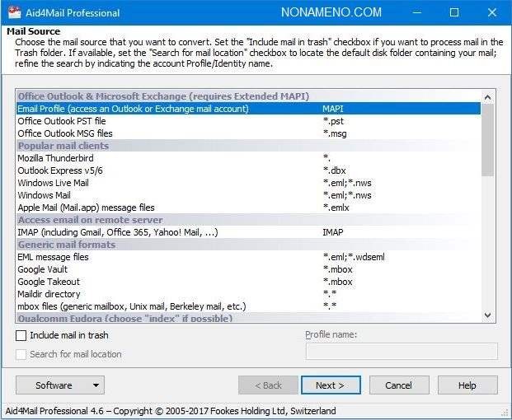
Task: Select Maildir directory source
Action: [49, 294]
